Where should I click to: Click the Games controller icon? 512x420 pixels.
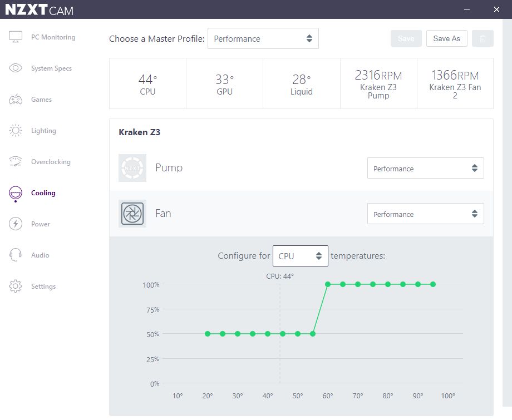pos(16,99)
